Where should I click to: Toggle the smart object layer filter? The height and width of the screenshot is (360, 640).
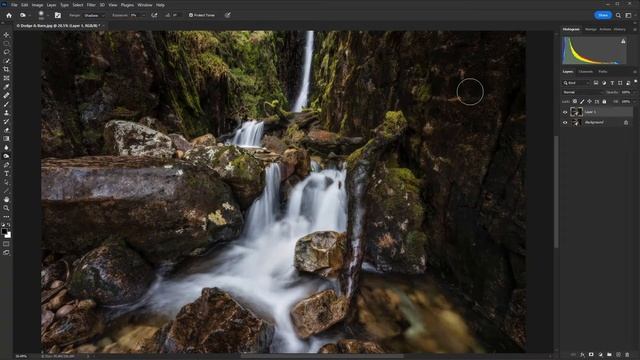tap(628, 83)
